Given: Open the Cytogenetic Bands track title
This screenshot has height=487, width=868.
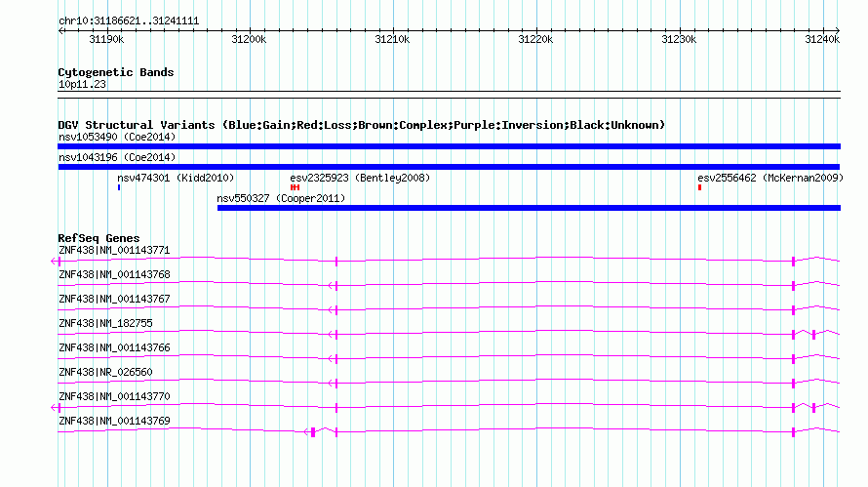Looking at the screenshot, I should click(116, 72).
